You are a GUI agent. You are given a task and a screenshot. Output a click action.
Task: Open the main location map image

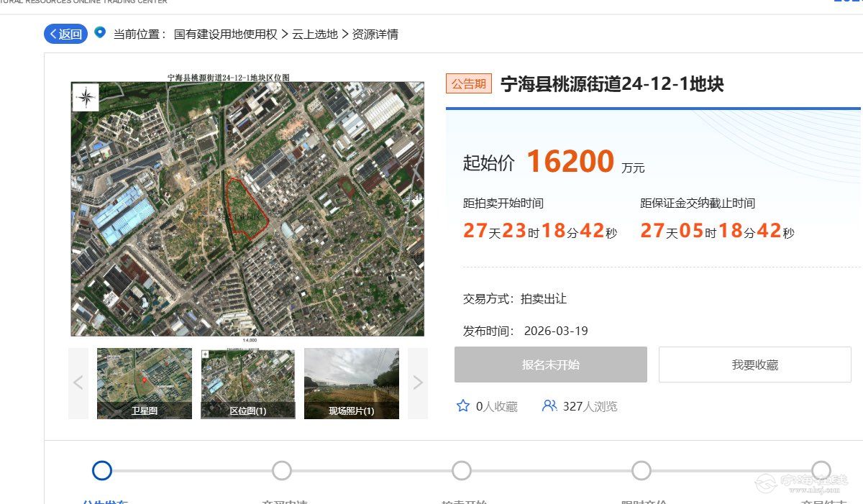(x=247, y=209)
